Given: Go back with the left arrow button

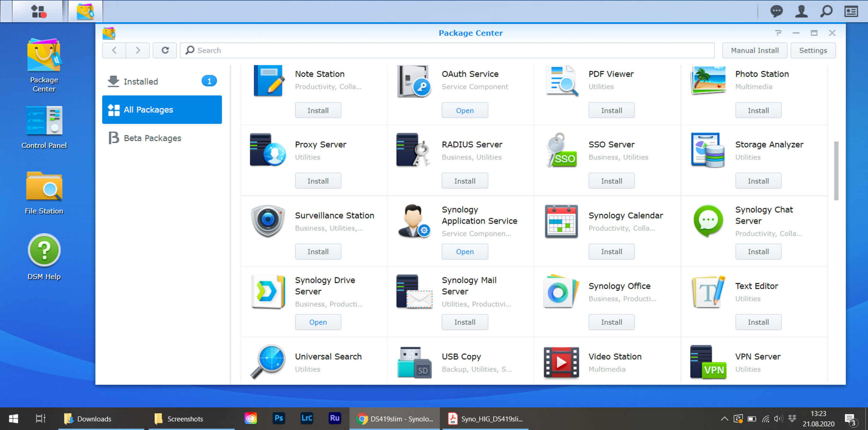Looking at the screenshot, I should [114, 50].
